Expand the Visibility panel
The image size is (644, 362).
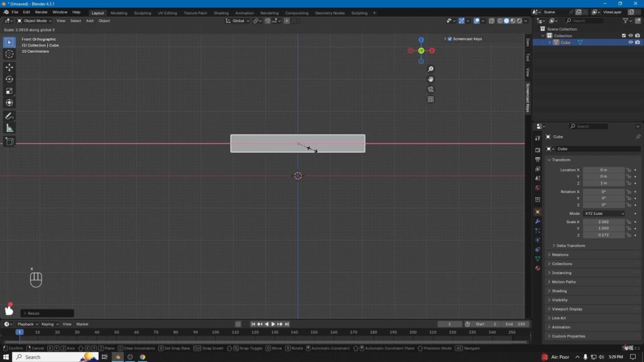click(559, 300)
